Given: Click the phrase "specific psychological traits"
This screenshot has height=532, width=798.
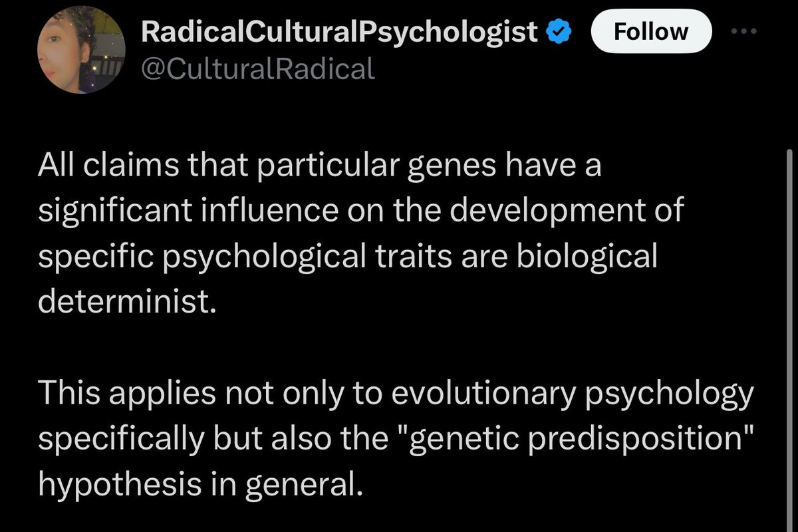Looking at the screenshot, I should click(248, 257).
